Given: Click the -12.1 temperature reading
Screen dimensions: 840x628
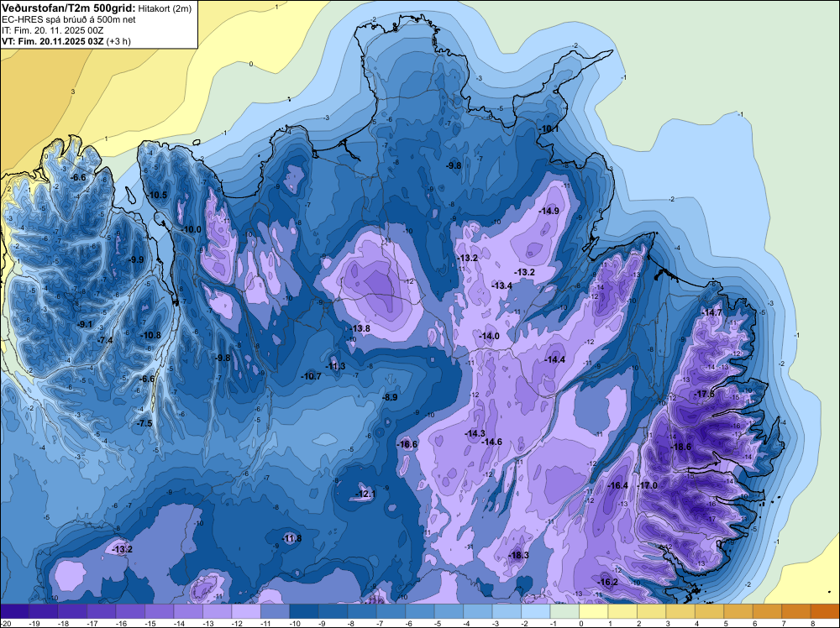Looking at the screenshot, I should [366, 494].
